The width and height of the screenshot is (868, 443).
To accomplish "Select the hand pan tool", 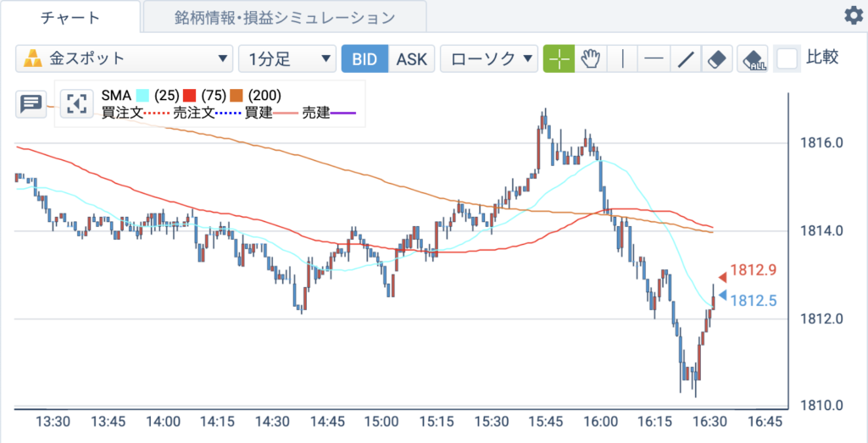I will pyautogui.click(x=591, y=58).
